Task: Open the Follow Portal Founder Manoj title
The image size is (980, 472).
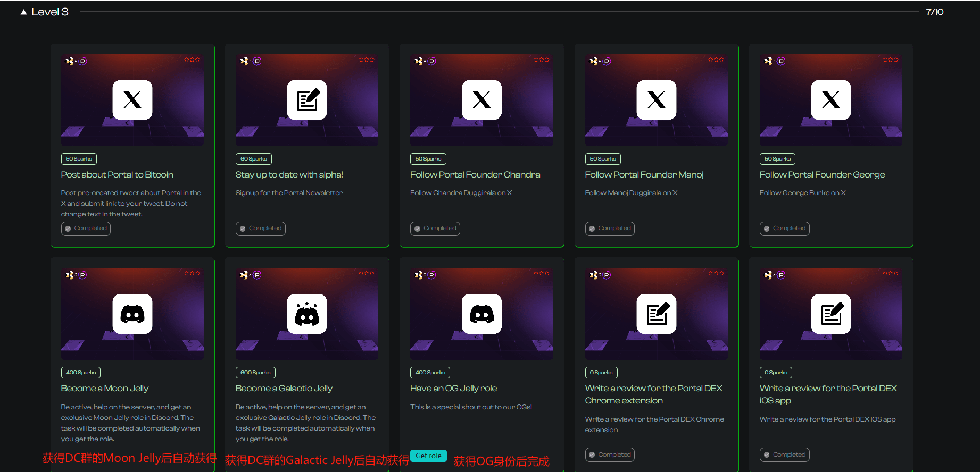Action: click(644, 175)
